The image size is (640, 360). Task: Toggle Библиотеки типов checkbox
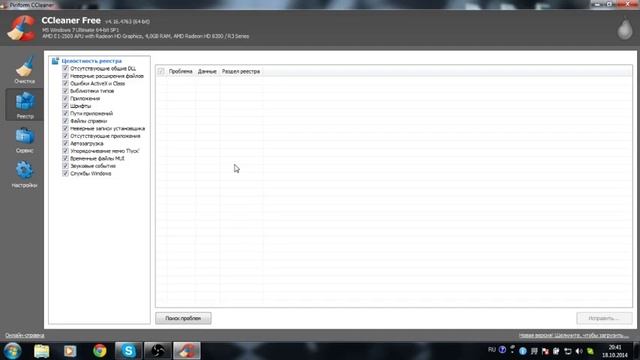pyautogui.click(x=65, y=91)
